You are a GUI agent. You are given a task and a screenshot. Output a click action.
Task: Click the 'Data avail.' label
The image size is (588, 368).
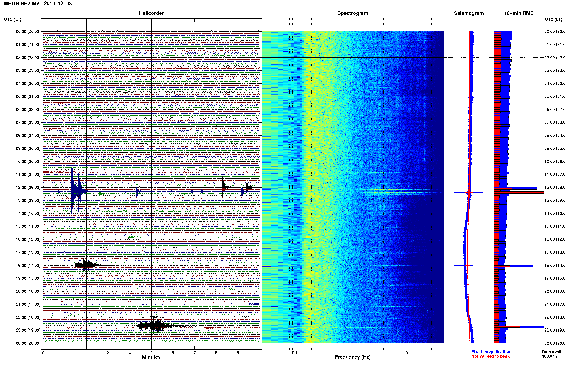coord(552,352)
